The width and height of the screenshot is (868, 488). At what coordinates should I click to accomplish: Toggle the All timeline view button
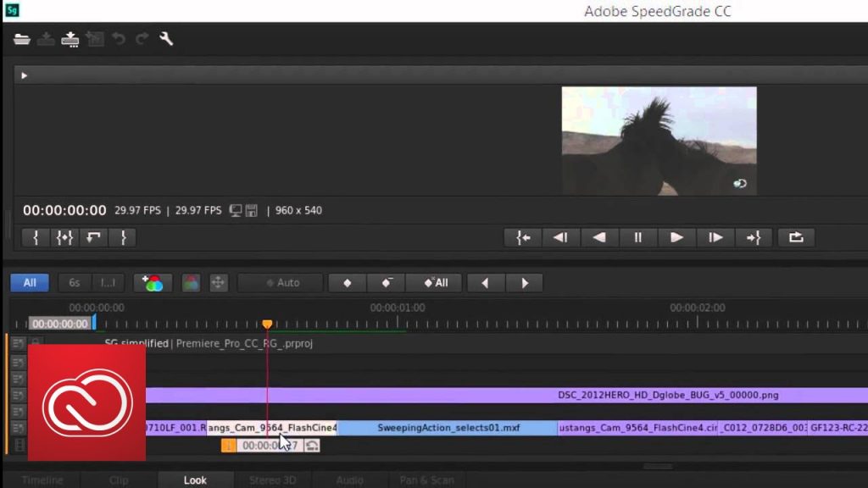click(30, 283)
